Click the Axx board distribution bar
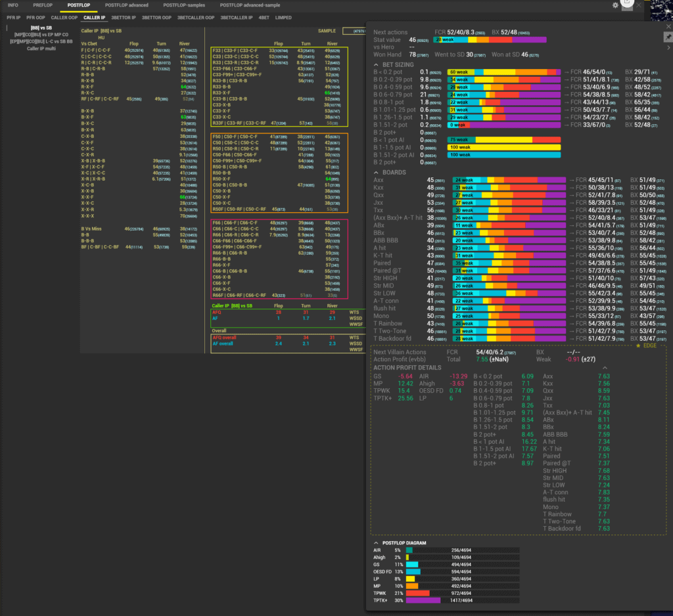Screen dimensions: 673x616 [509, 180]
